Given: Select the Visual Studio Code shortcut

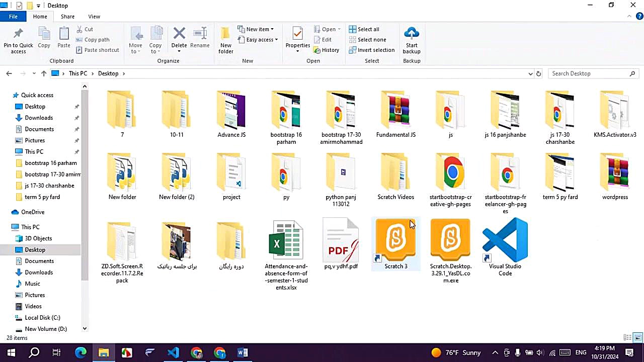Looking at the screenshot, I should pyautogui.click(x=505, y=241).
